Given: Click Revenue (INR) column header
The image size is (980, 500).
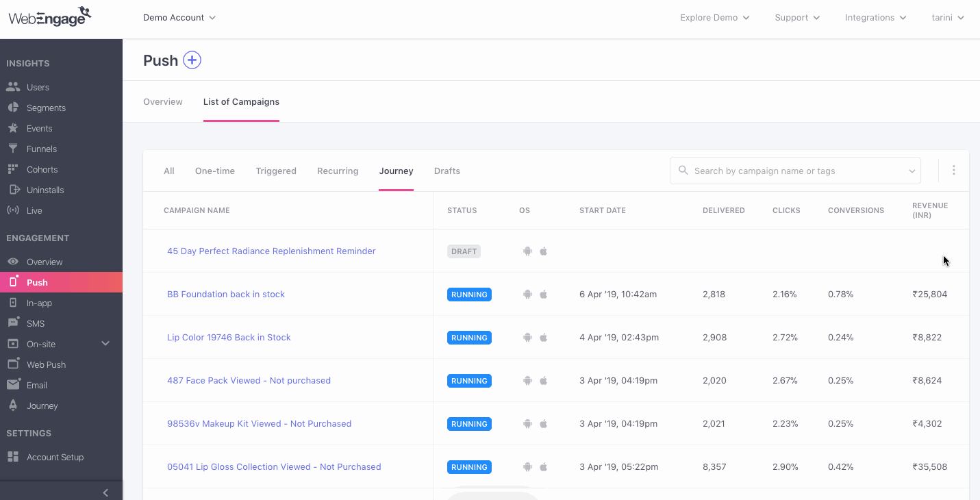Looking at the screenshot, I should pos(930,210).
